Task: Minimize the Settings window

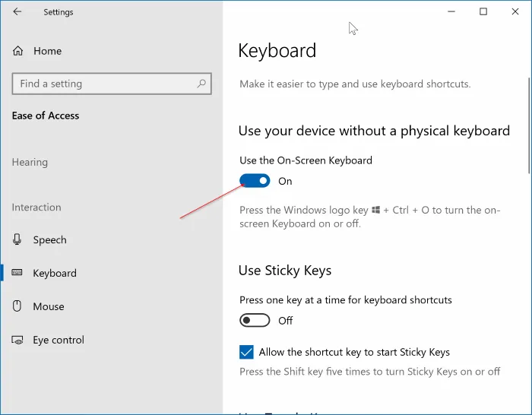Action: coord(451,11)
